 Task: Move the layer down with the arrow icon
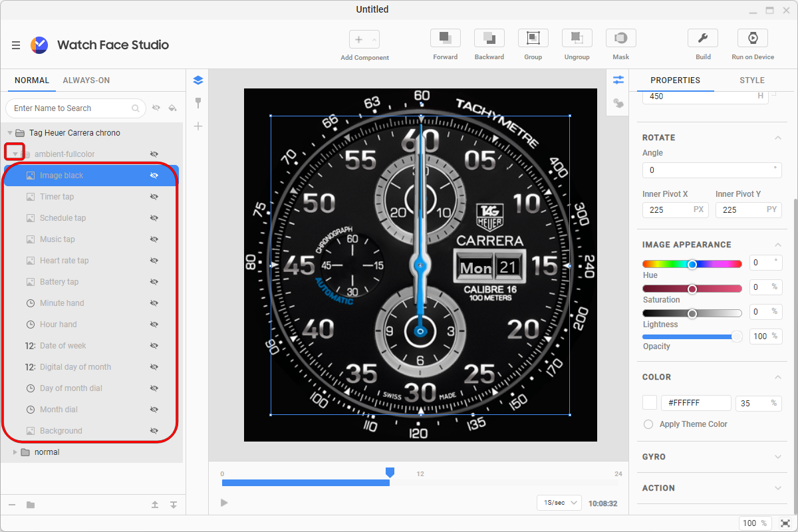(x=174, y=505)
